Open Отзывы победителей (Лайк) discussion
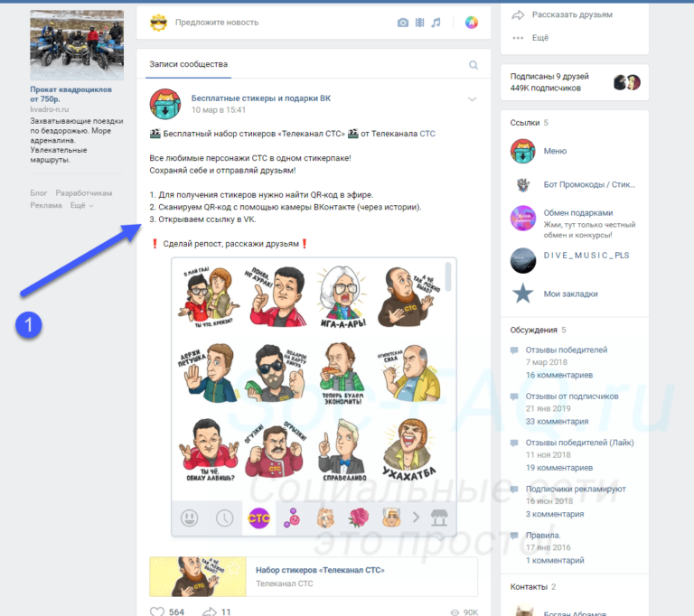694x616 pixels. pyautogui.click(x=580, y=443)
